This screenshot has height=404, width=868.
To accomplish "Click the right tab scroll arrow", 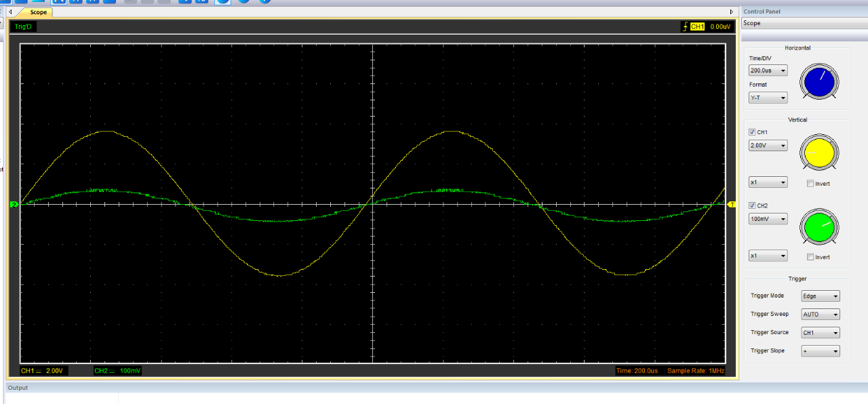I will click(731, 12).
